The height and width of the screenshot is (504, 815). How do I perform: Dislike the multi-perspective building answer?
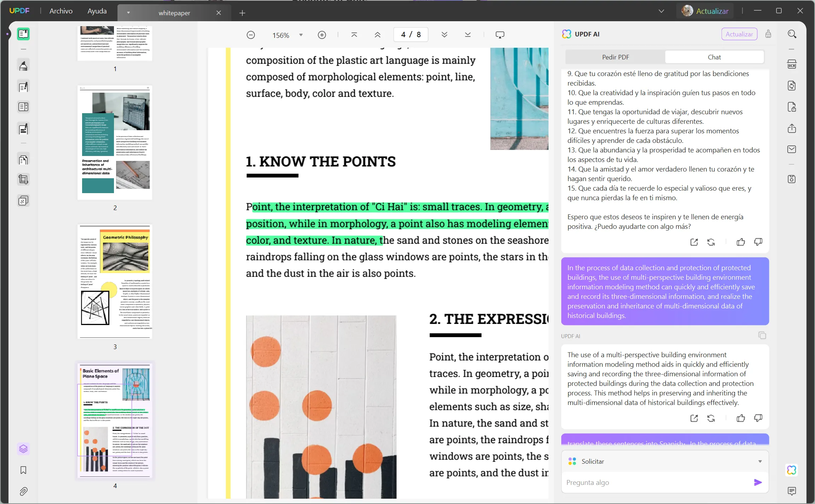coord(758,418)
